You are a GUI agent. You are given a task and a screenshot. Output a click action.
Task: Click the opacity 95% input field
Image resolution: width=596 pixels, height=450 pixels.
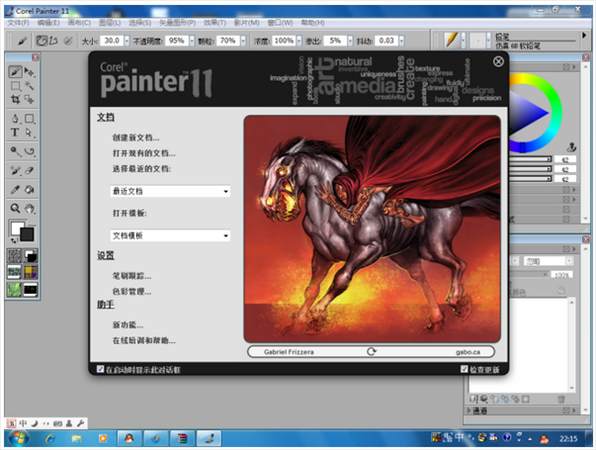tap(177, 40)
